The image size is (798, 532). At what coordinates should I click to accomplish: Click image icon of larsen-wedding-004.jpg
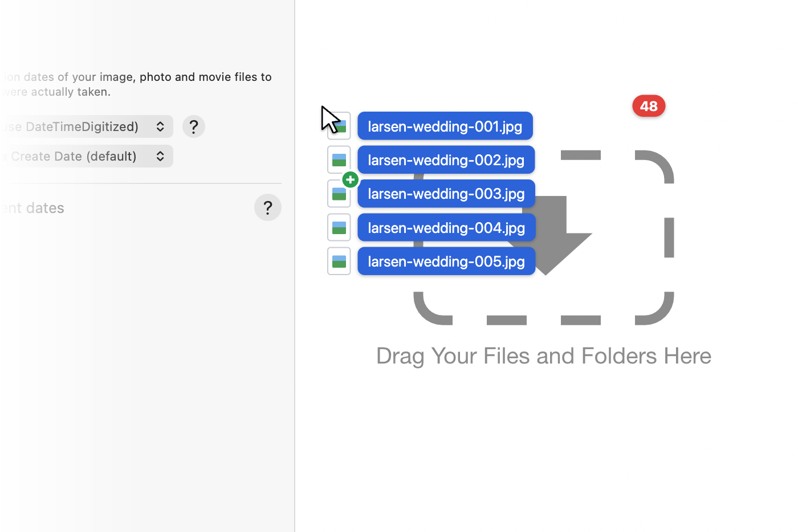coord(339,227)
